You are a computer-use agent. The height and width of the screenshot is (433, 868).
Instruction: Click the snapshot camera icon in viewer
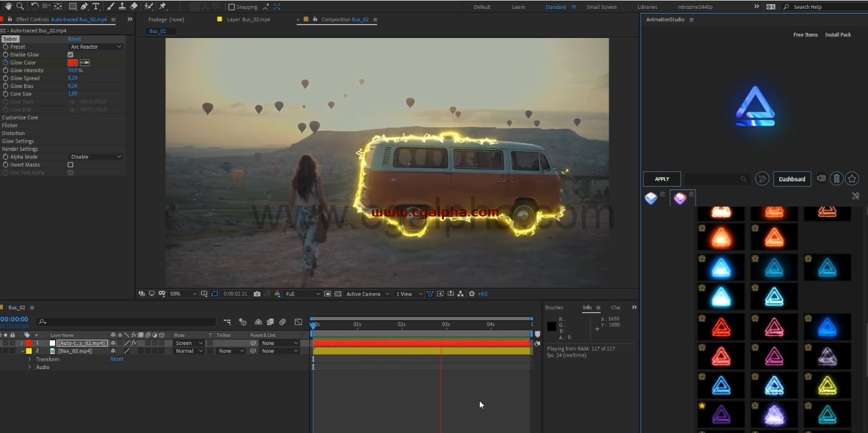257,294
